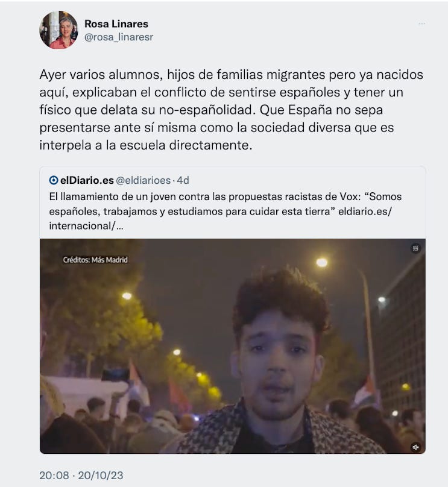Image resolution: width=448 pixels, height=487 pixels.
Task: Open the eldiario.es/internacional article link
Action: (x=365, y=212)
